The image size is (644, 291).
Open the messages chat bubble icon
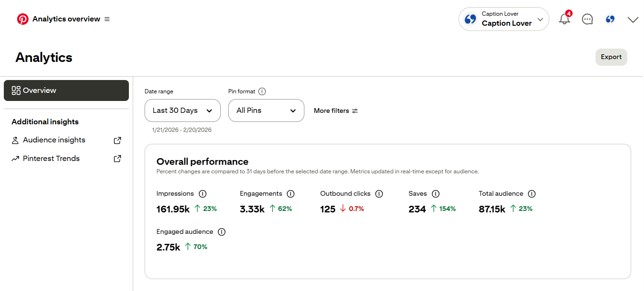(x=587, y=20)
